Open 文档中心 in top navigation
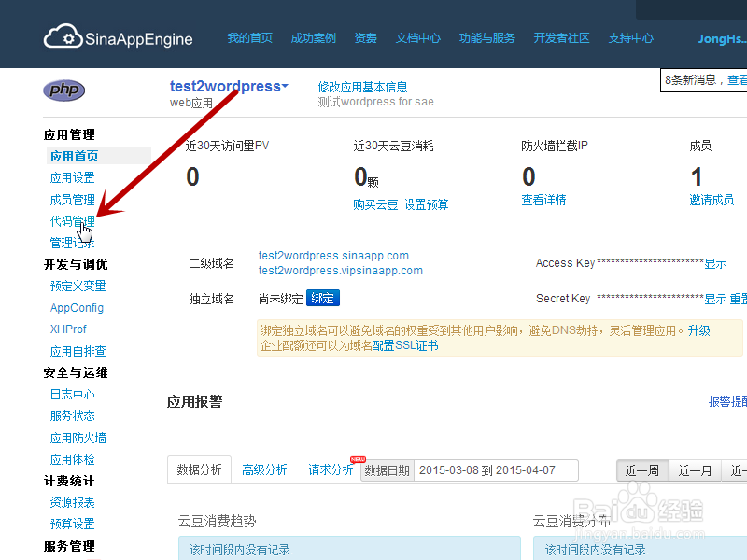Viewport: 747px width, 560px height. click(417, 38)
